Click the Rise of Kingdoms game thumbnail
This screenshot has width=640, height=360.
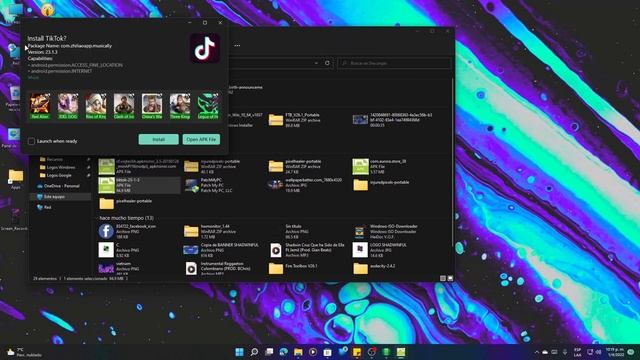point(96,106)
